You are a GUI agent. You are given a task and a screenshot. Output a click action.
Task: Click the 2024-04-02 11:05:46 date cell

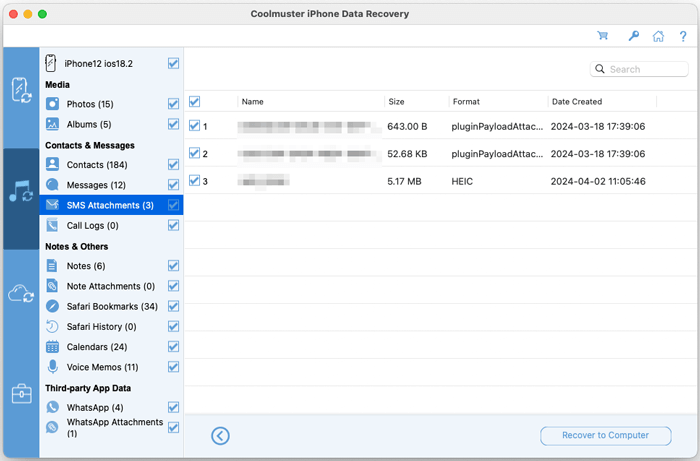[x=598, y=181]
